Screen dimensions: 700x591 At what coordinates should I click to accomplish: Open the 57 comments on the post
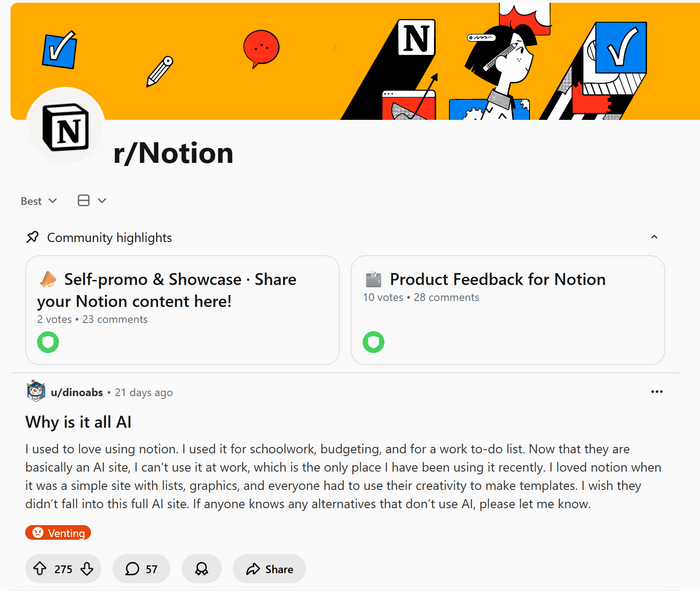coord(141,569)
